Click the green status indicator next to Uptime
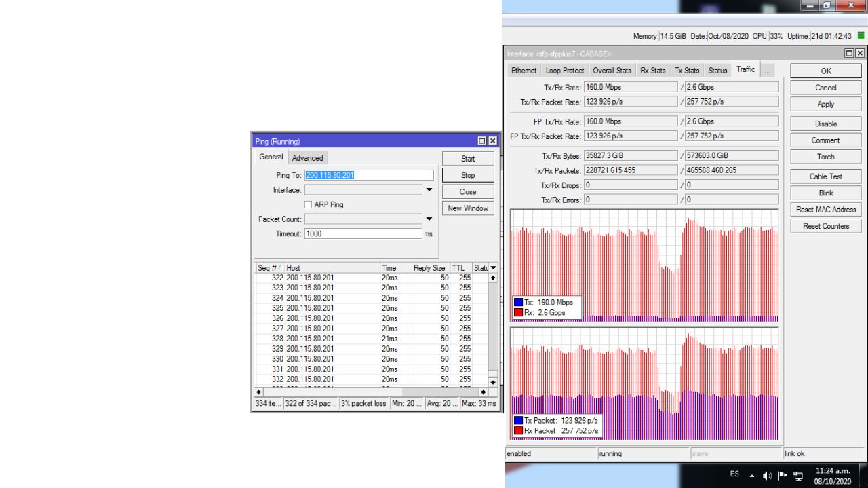 pos(861,36)
